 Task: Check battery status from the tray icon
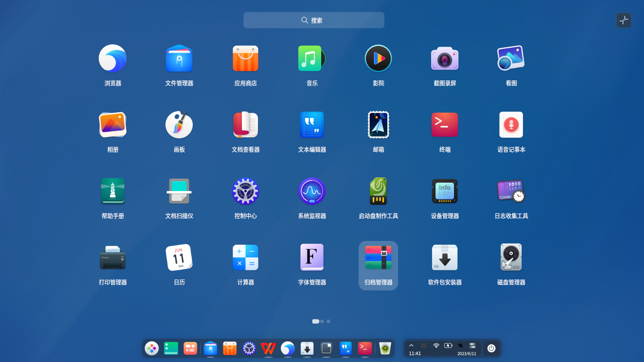pos(448,345)
